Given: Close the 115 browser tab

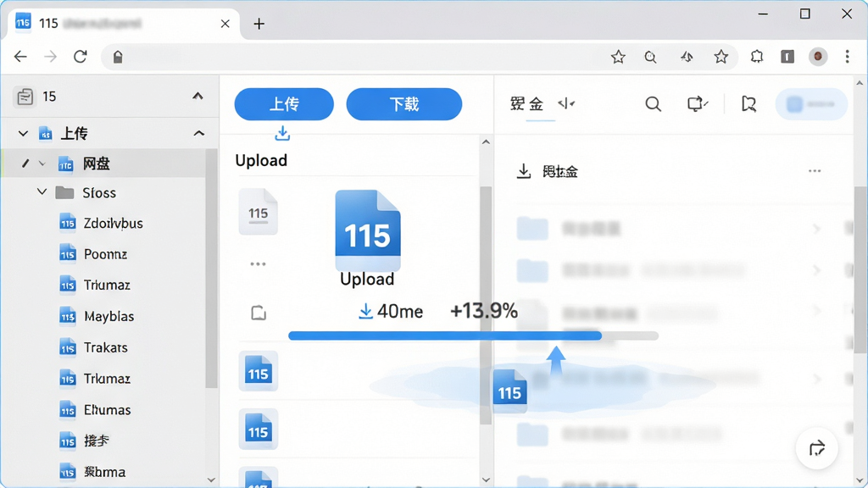Looking at the screenshot, I should [225, 24].
